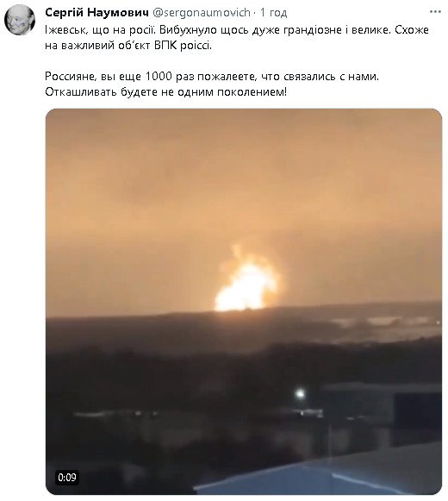Play the embedded explosion video

point(244,301)
